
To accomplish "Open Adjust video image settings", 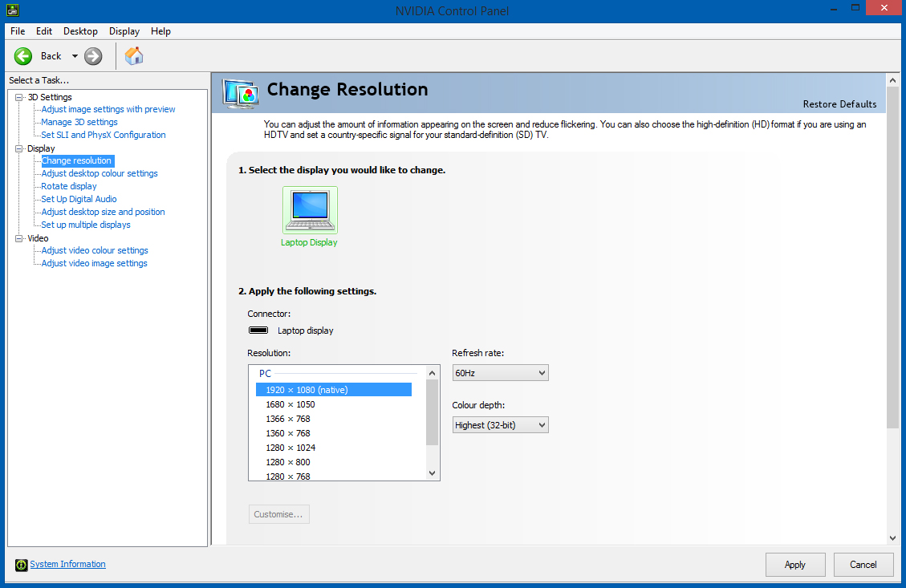I will (x=94, y=263).
